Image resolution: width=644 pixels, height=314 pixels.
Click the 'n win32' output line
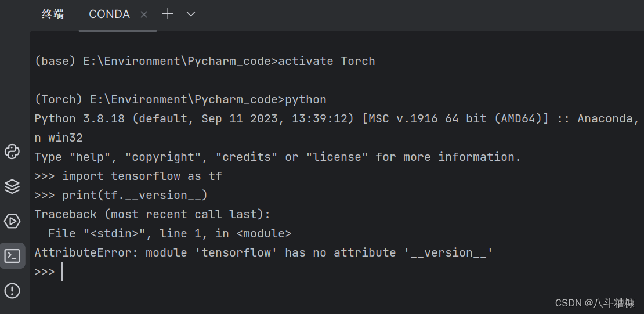(59, 138)
